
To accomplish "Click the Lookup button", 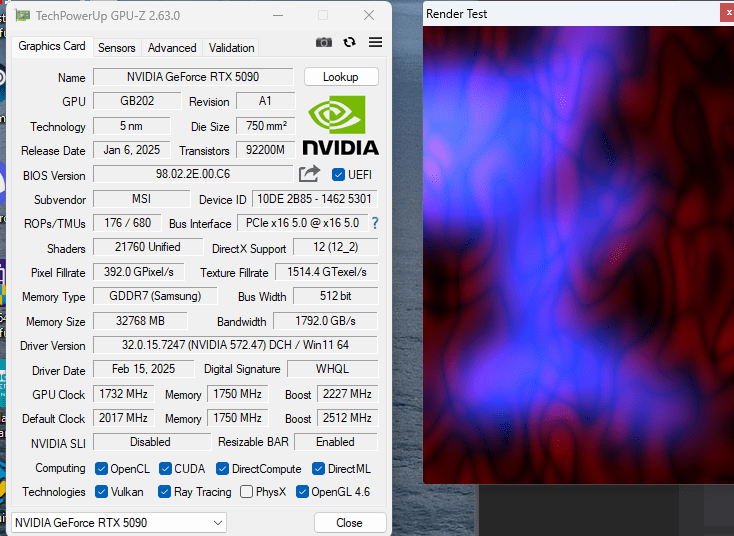I will tap(341, 77).
